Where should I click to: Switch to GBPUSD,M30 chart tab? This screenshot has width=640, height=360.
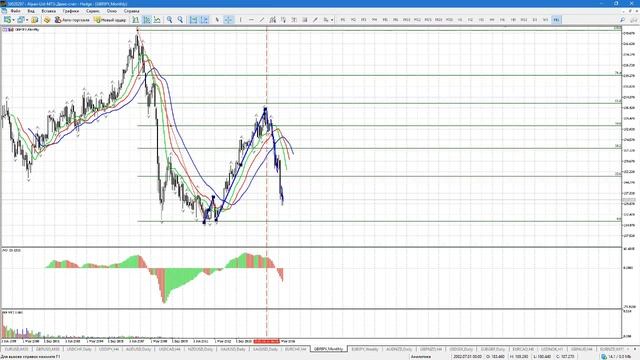pos(48,349)
